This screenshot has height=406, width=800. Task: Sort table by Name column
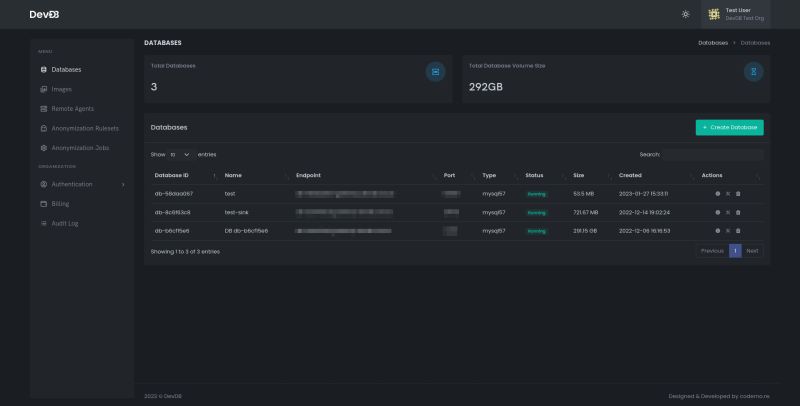click(257, 175)
